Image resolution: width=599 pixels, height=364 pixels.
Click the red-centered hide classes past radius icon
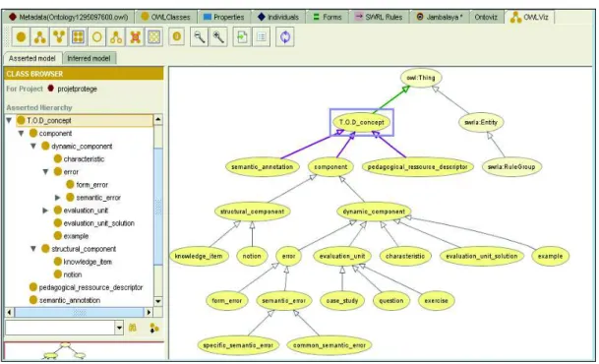[x=135, y=37]
